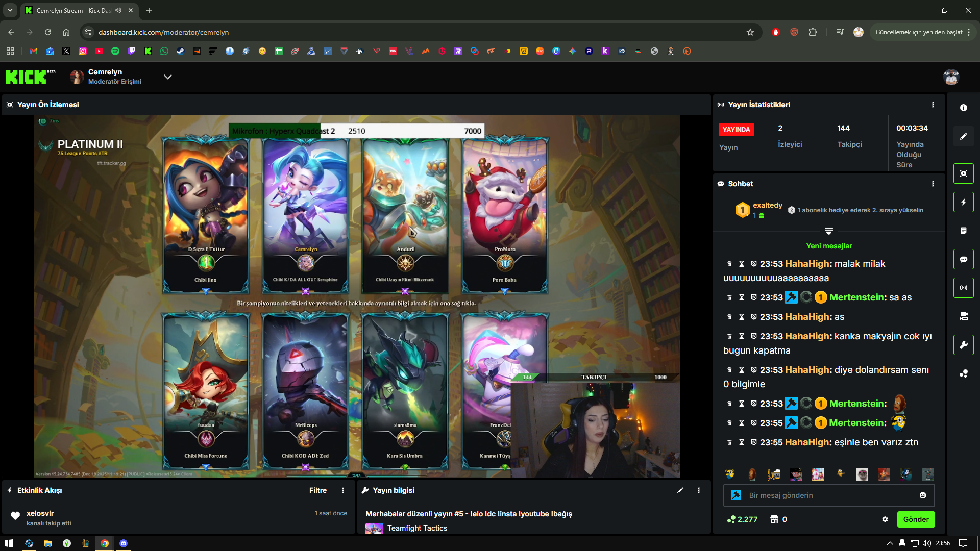Delete the 'diye dolandırsam seni' message

pyautogui.click(x=729, y=370)
